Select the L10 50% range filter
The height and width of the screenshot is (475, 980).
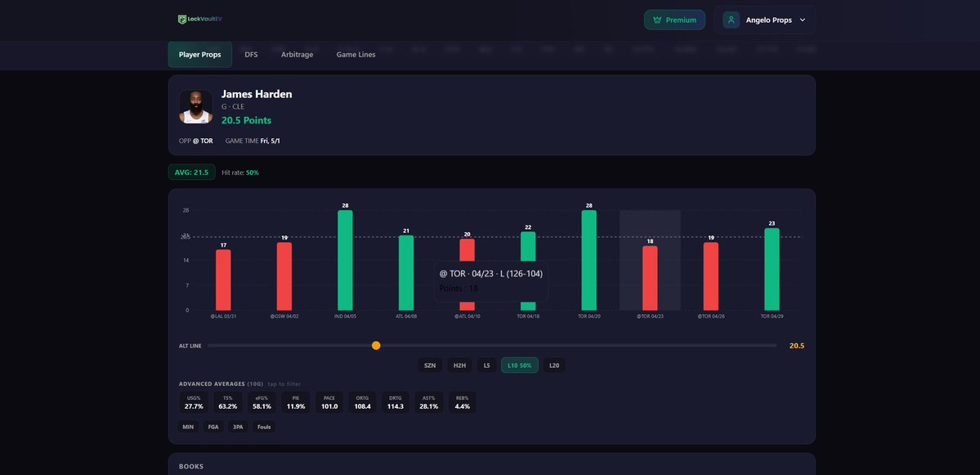519,365
